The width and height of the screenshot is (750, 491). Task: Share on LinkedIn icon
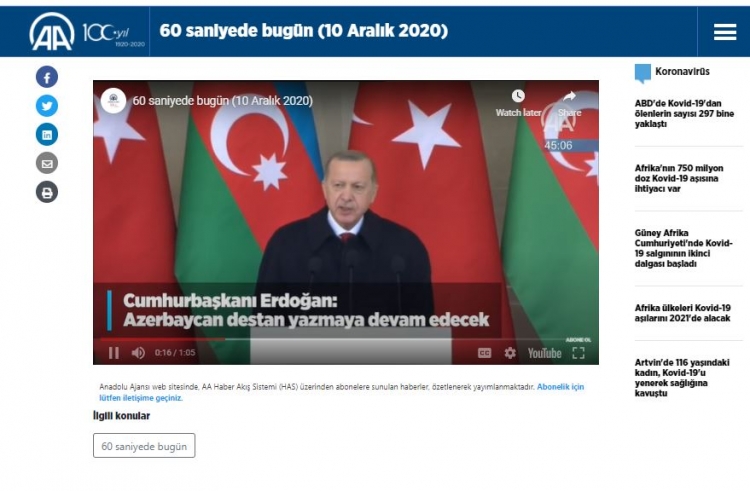coord(47,134)
